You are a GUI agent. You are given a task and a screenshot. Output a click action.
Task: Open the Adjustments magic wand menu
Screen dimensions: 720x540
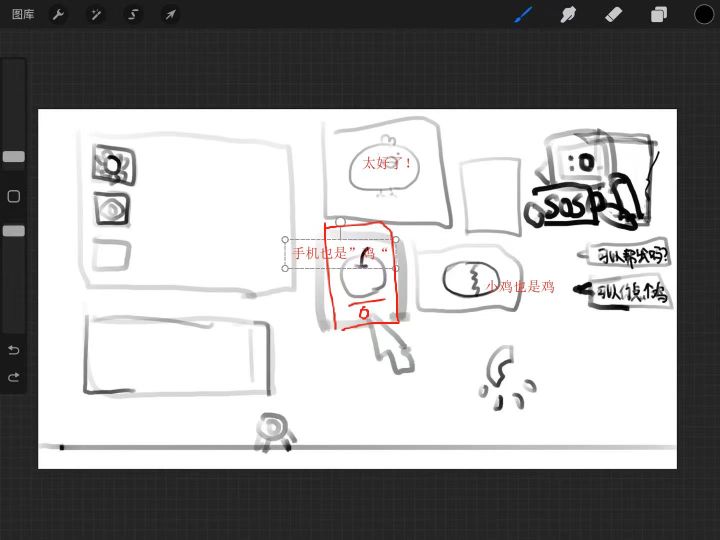(x=96, y=15)
